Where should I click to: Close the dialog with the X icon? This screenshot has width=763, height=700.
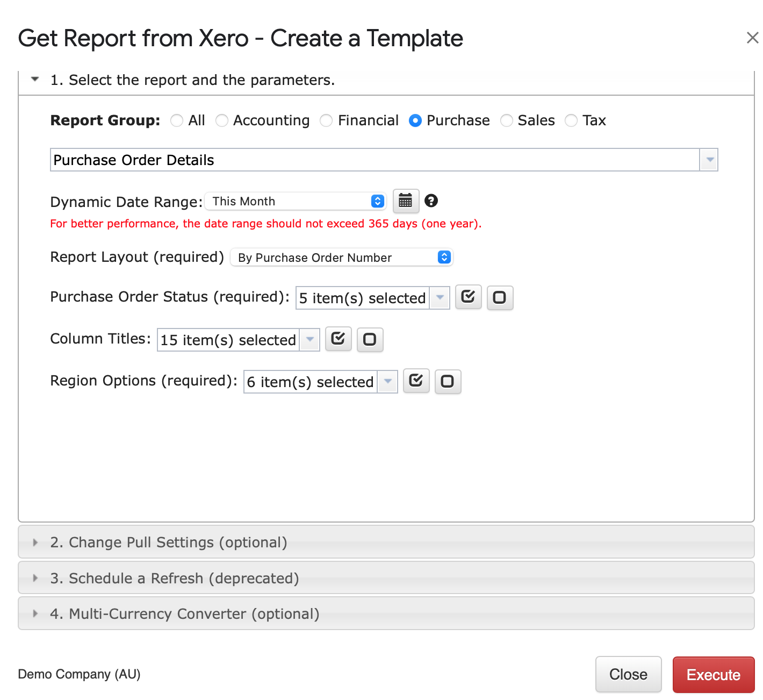(x=752, y=38)
